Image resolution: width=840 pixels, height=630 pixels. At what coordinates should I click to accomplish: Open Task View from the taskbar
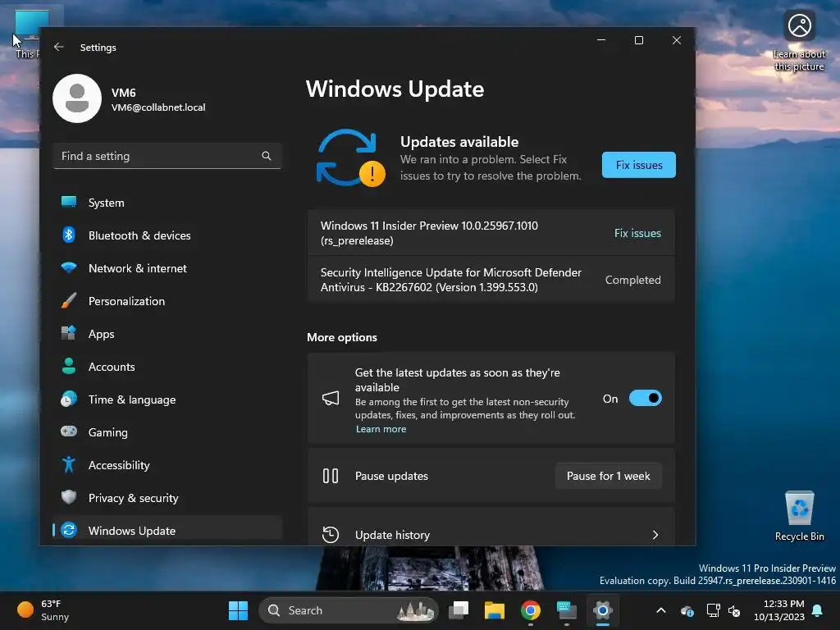pos(459,610)
